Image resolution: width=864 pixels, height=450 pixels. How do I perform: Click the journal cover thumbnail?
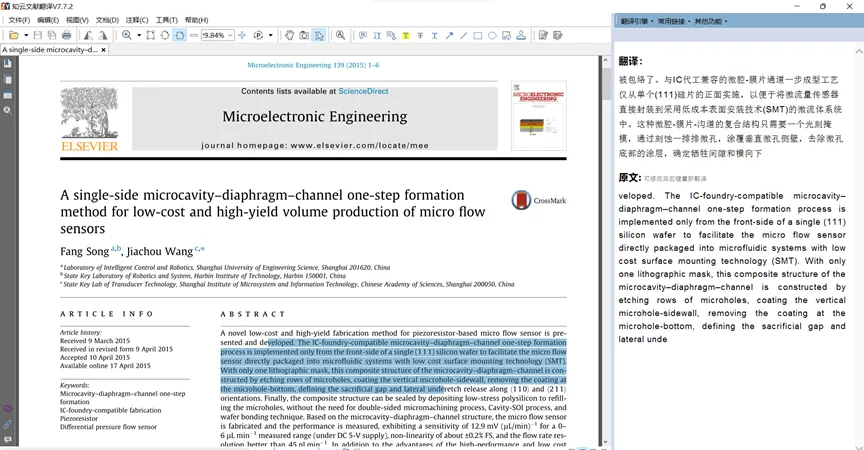538,116
